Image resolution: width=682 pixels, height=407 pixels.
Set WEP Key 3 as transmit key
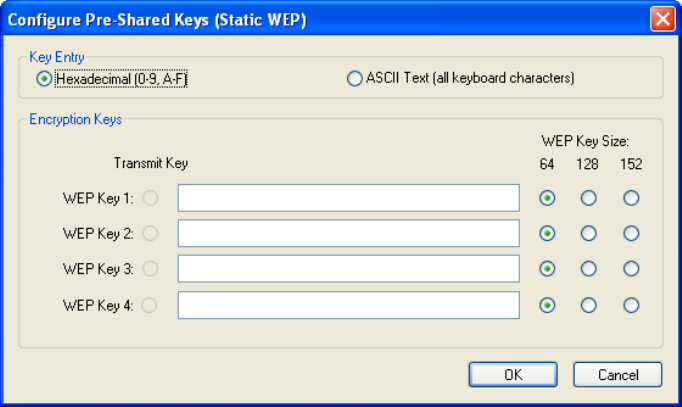(x=150, y=269)
